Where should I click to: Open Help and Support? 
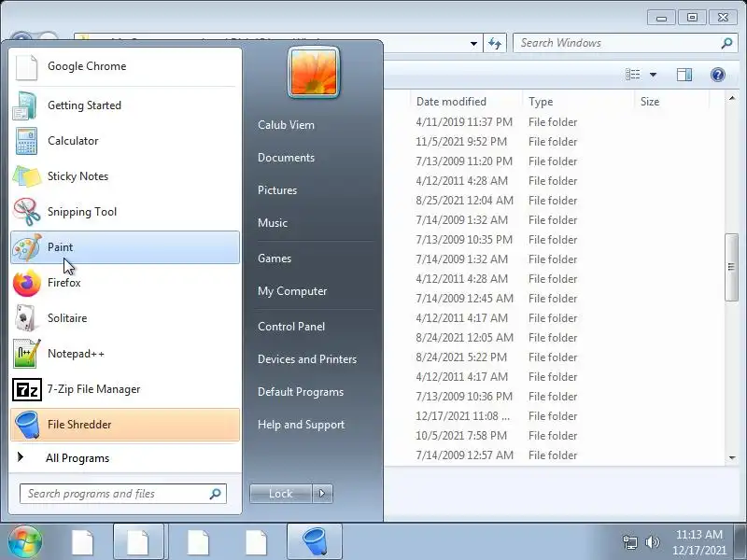301,425
